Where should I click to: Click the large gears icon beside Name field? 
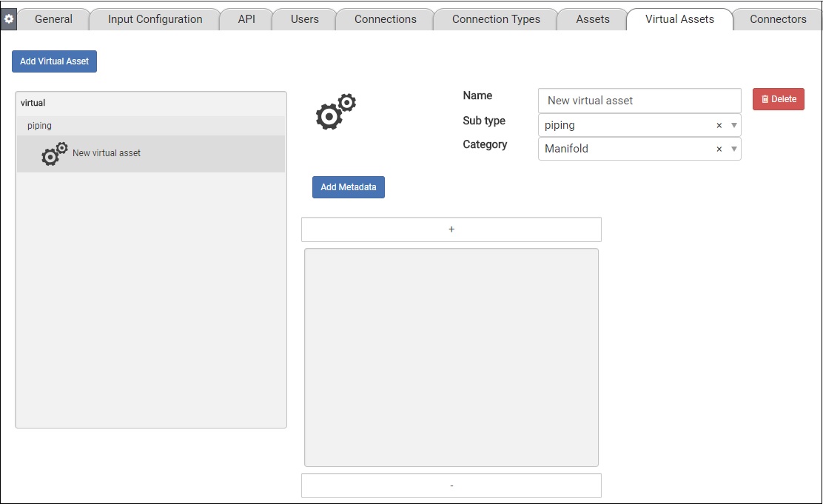tap(335, 112)
